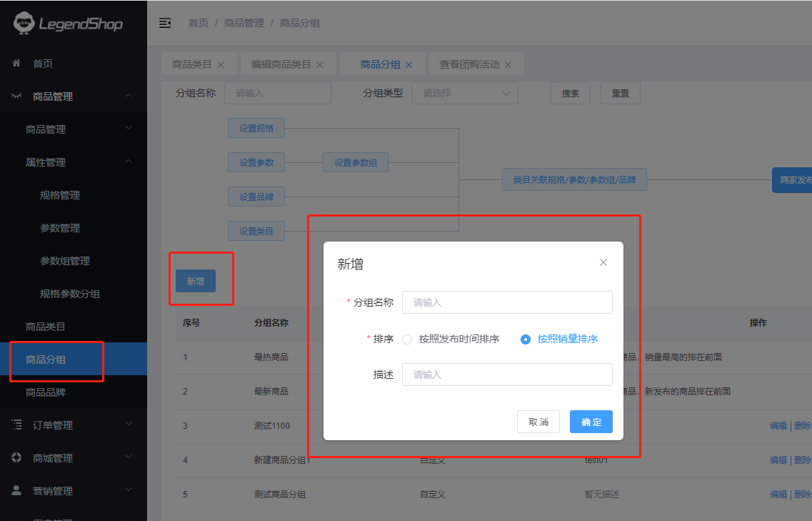The height and width of the screenshot is (521, 812).
Task: Click the 取消 button in dialog
Action: [538, 422]
